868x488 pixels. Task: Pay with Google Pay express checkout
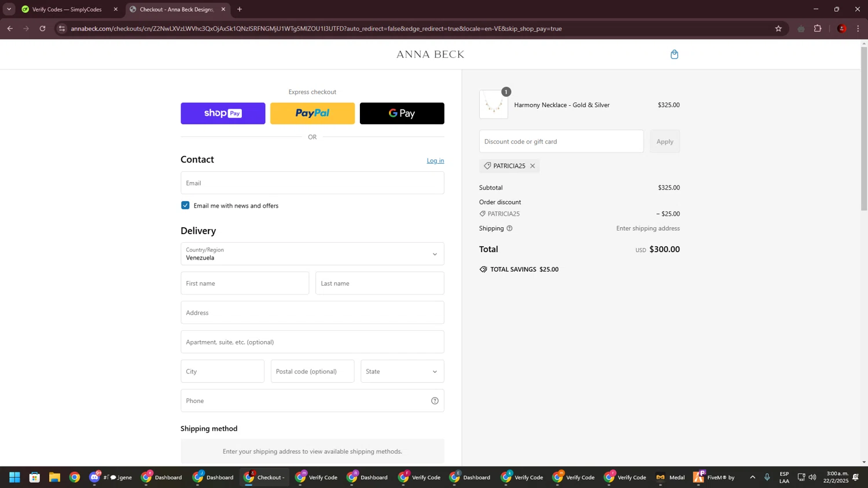coord(402,113)
